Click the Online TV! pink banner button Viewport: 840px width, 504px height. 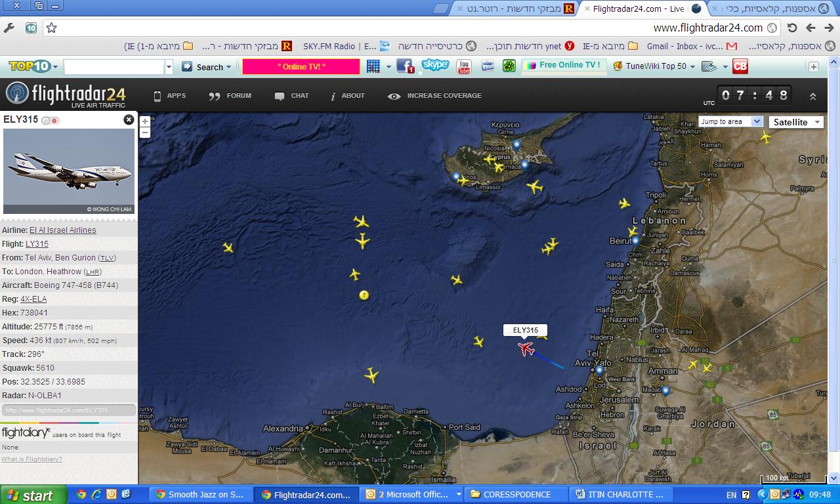pos(301,66)
